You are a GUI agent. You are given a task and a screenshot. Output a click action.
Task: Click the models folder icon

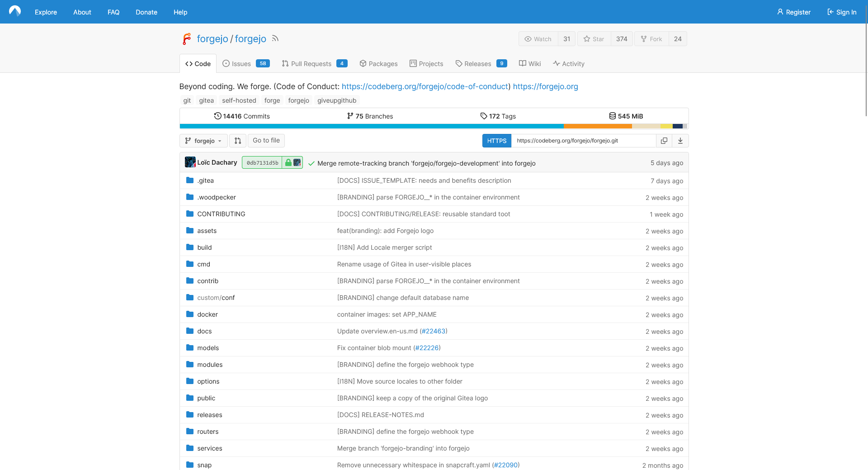pos(190,347)
